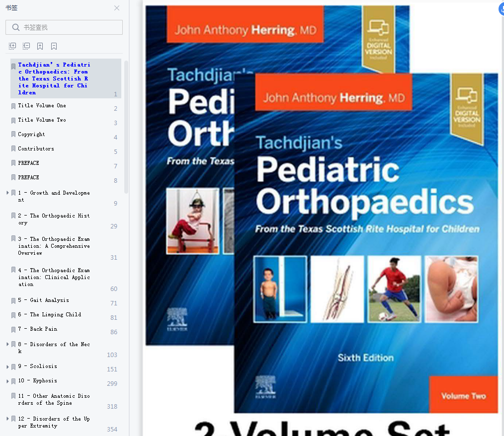Expand the Scoliosis chapter
Screen dimensions: 504x436
(x=7, y=366)
